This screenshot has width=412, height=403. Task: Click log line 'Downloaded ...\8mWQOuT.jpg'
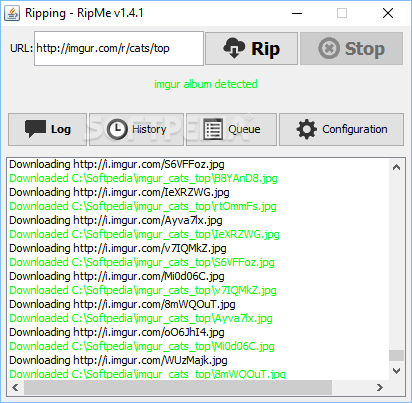point(147,374)
